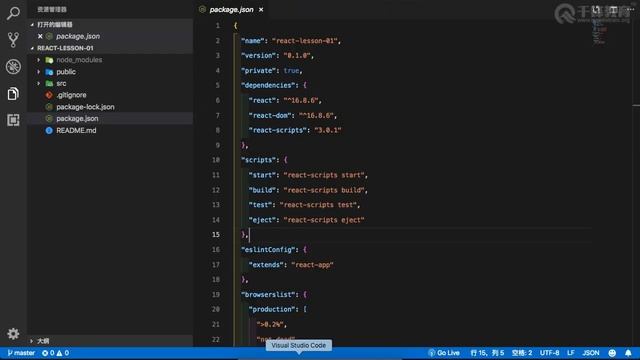This screenshot has height=360, width=640.
Task: Open the Debug view in activity bar
Action: (x=13, y=67)
